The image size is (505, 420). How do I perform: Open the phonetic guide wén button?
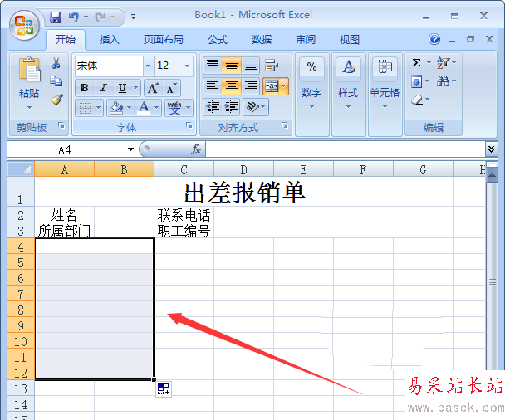[175, 108]
